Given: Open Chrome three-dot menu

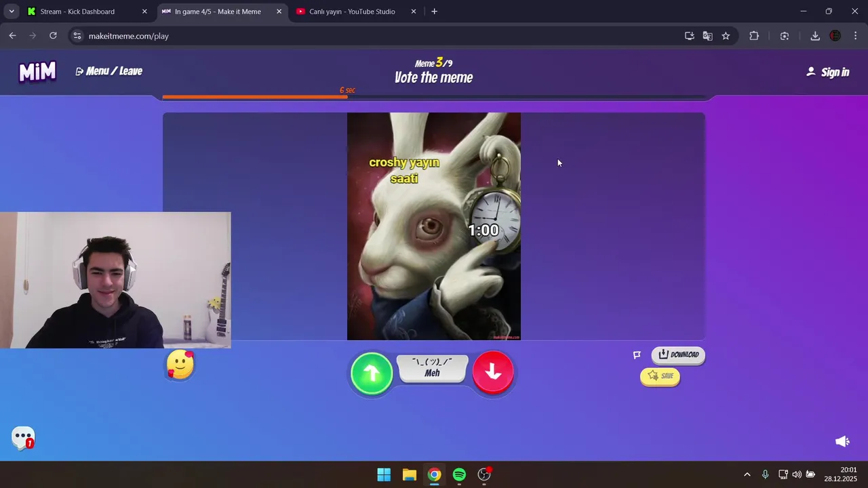Looking at the screenshot, I should (x=855, y=36).
